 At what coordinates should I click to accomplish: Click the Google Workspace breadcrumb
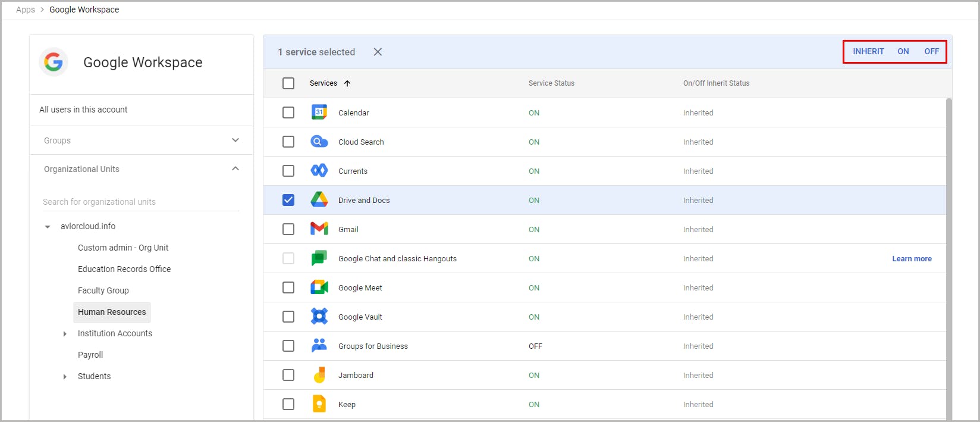pyautogui.click(x=84, y=10)
